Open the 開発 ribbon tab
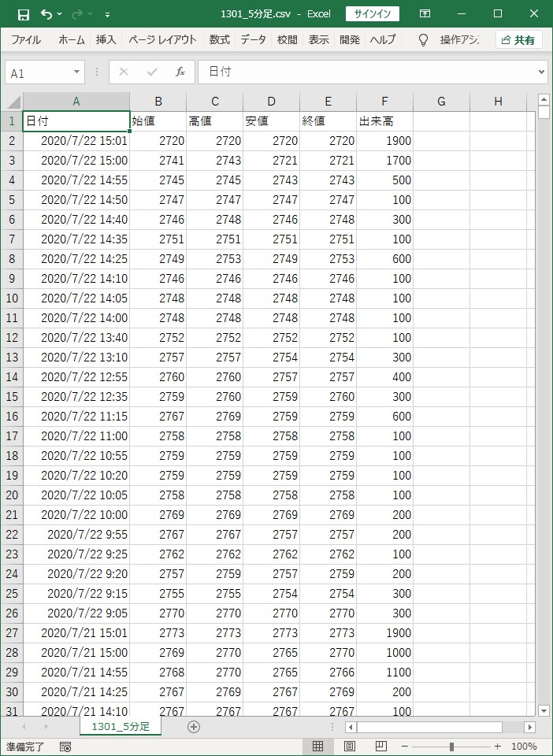 pos(350,40)
